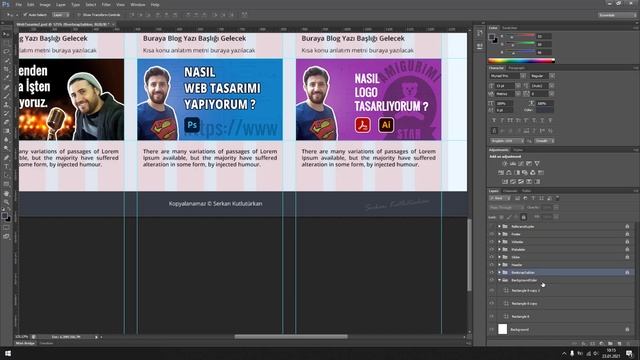Toggle visibility of Rectangle 8 copy layer

pos(491,303)
